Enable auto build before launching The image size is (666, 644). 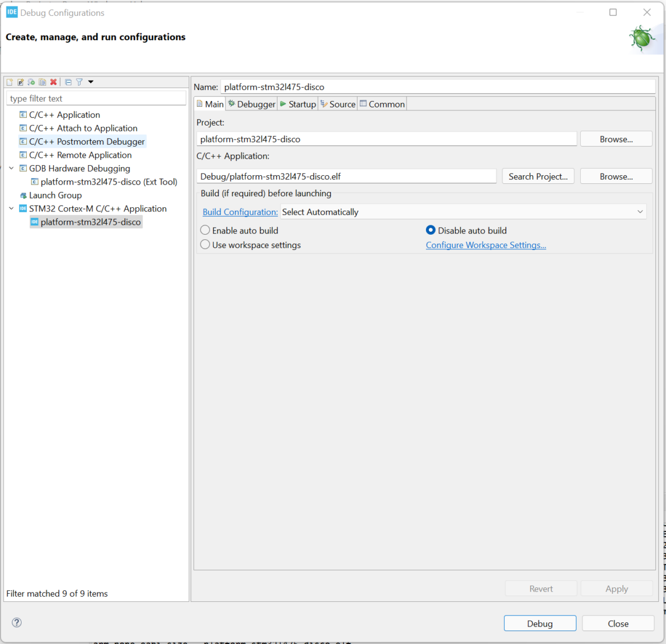205,230
